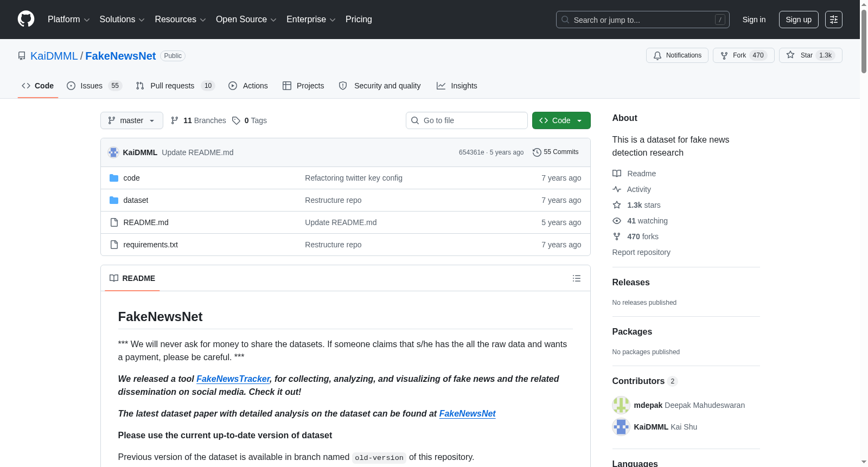The image size is (868, 467).
Task: Click the README.md file icon
Action: 114,222
